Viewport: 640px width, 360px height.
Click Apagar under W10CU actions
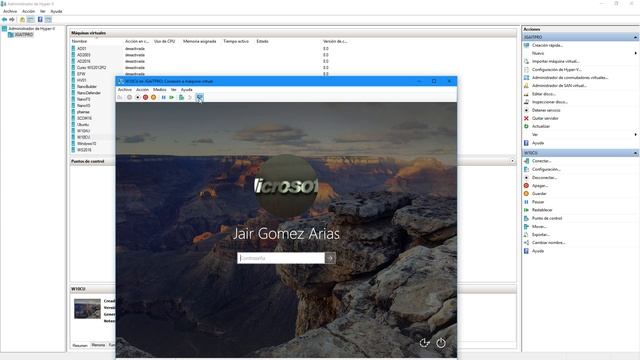540,186
